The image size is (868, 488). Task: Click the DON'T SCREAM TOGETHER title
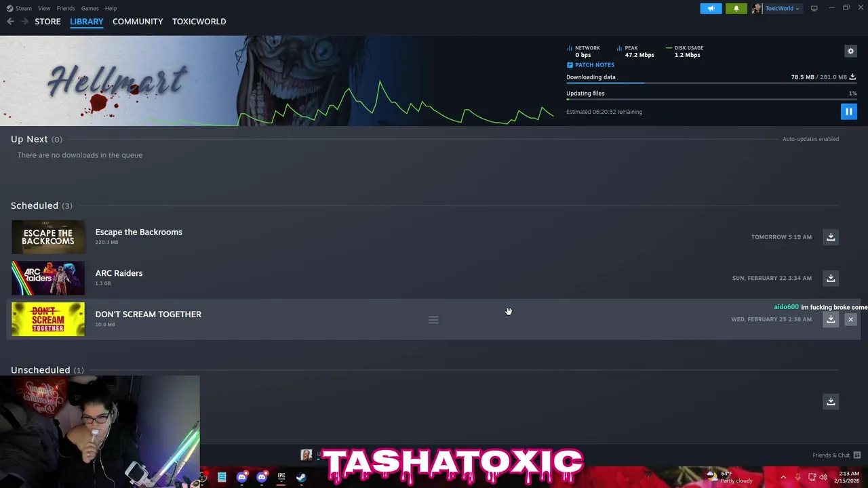click(148, 314)
